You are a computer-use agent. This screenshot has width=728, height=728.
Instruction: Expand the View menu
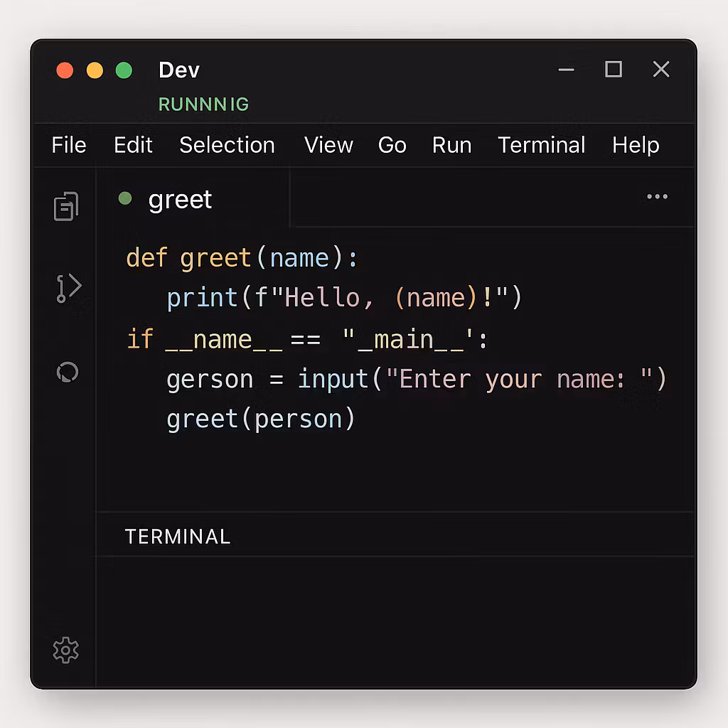point(328,145)
